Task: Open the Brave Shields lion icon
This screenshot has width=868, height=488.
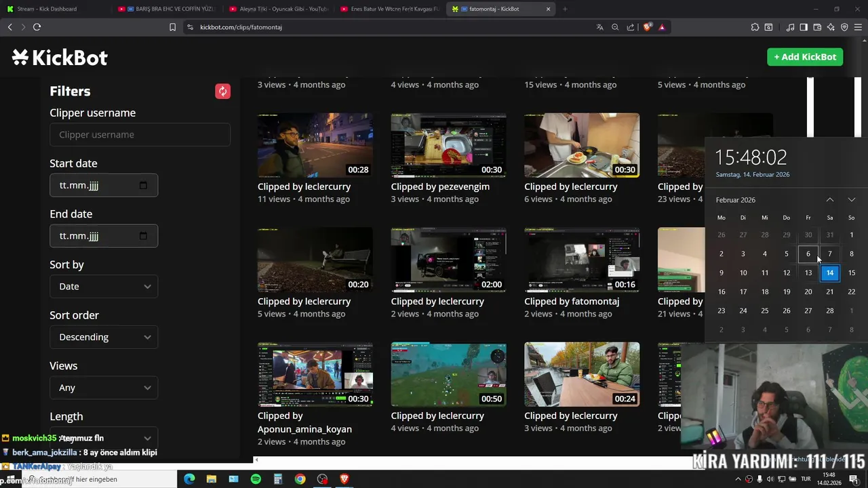Action: [x=647, y=27]
